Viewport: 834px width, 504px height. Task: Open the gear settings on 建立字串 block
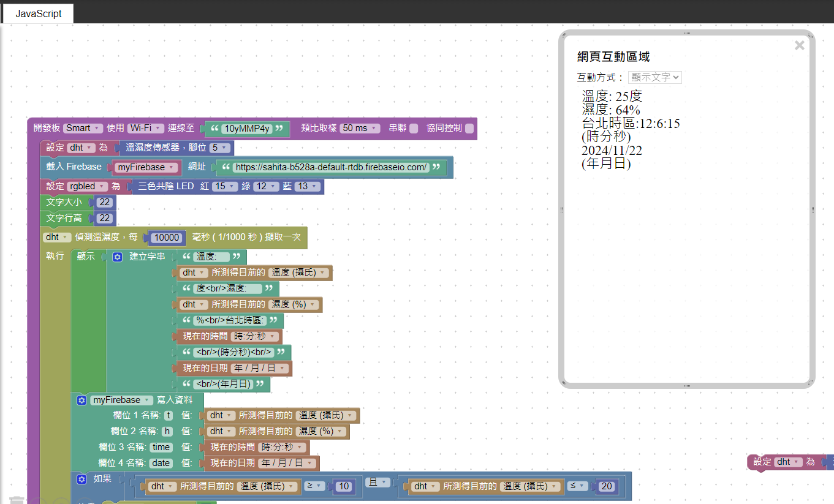point(118,257)
